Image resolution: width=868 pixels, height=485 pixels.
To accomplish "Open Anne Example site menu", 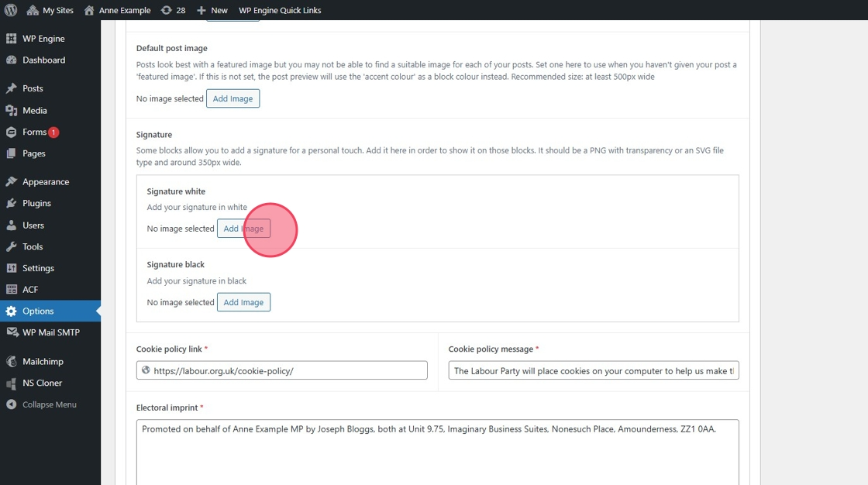I will click(117, 10).
